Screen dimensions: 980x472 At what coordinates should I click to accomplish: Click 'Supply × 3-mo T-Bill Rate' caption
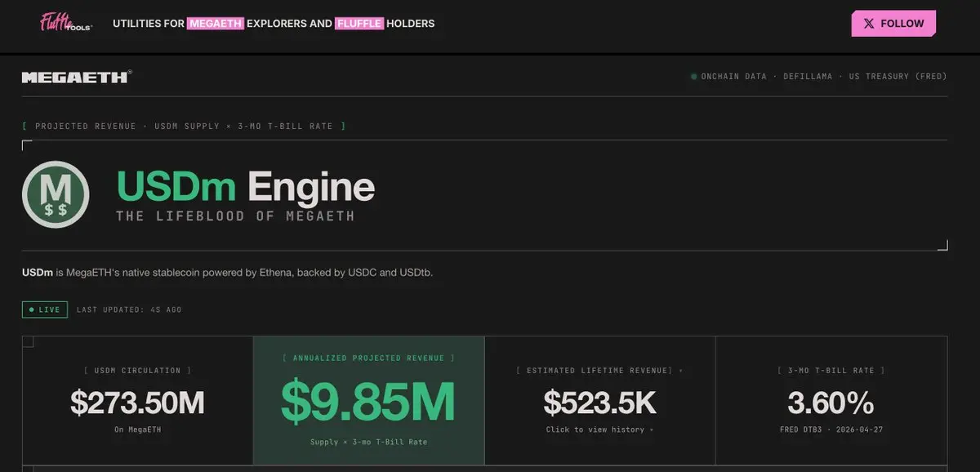click(x=368, y=442)
